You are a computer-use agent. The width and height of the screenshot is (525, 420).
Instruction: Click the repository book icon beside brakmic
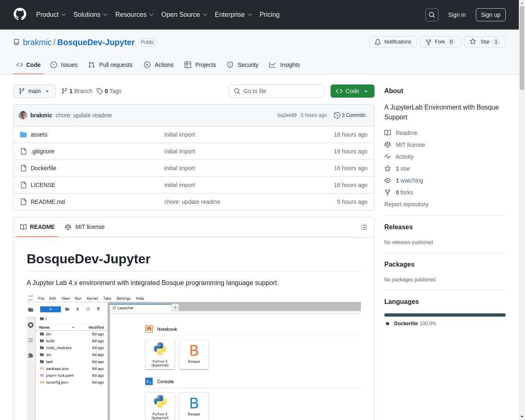(16, 42)
